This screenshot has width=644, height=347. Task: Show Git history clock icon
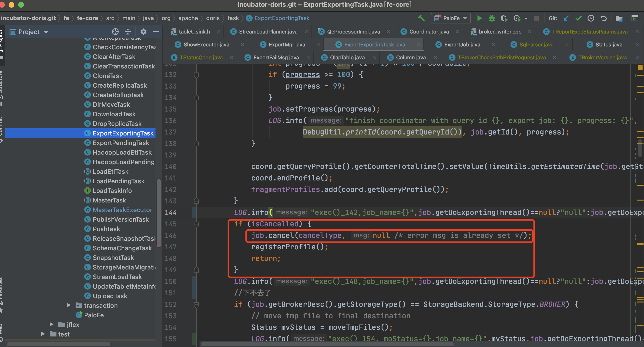[591, 18]
